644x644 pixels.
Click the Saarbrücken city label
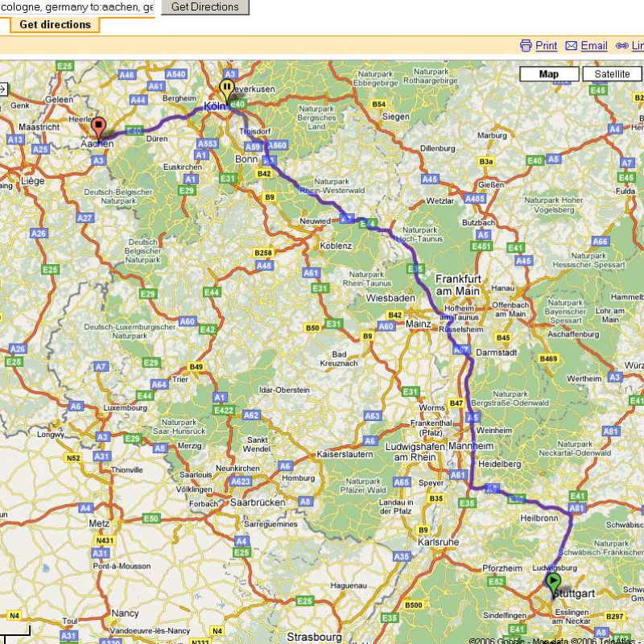click(x=258, y=502)
